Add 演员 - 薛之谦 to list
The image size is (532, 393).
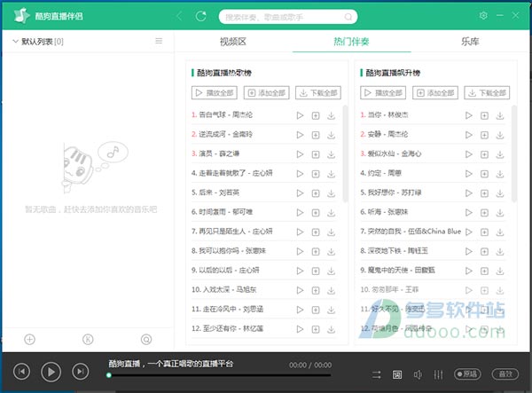tap(316, 154)
